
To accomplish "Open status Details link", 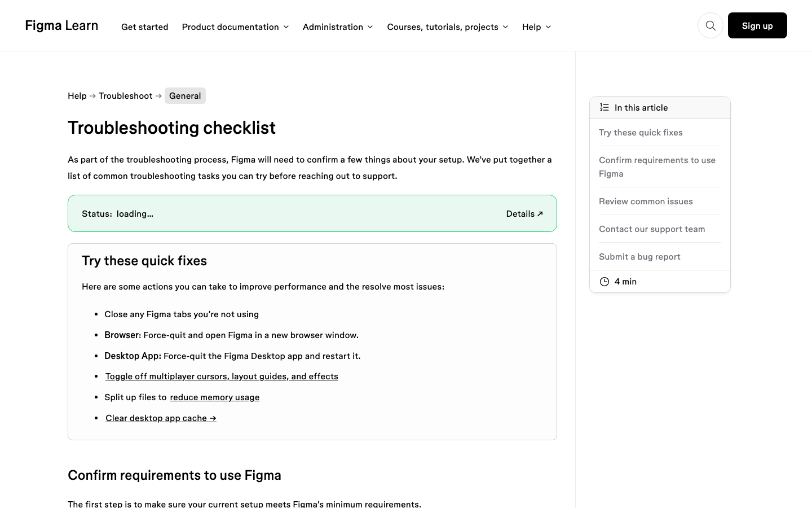I will point(524,214).
